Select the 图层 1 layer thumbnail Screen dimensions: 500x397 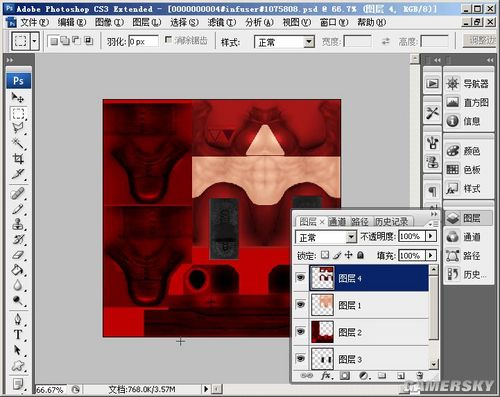tap(322, 305)
